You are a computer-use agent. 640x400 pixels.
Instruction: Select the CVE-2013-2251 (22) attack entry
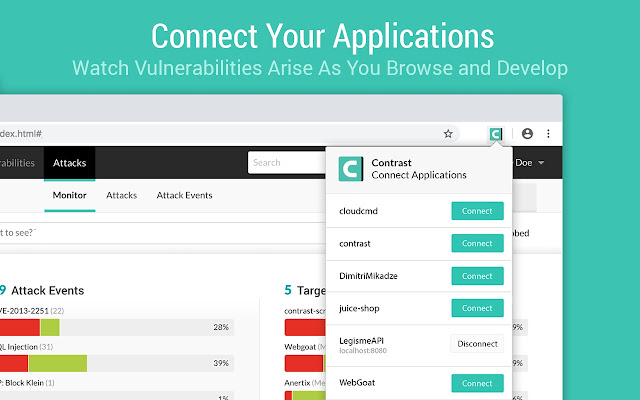[32, 311]
